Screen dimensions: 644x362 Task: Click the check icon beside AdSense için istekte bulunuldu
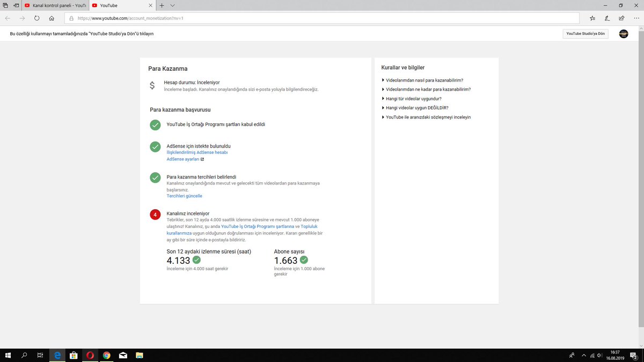tap(155, 146)
